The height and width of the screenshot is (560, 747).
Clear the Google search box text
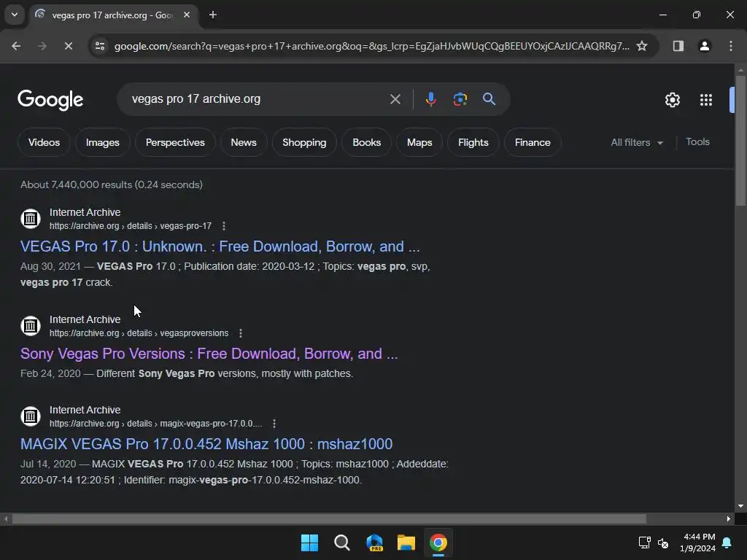(395, 99)
